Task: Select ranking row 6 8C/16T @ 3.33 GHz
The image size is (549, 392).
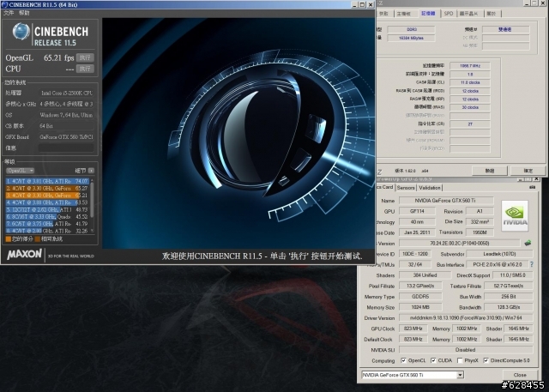Action: (x=47, y=217)
